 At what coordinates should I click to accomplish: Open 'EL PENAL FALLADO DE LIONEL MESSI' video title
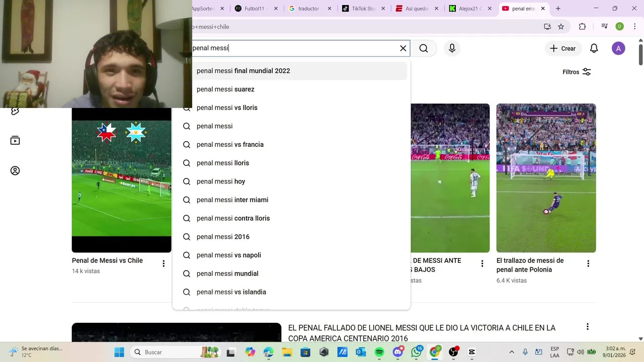coord(422,333)
